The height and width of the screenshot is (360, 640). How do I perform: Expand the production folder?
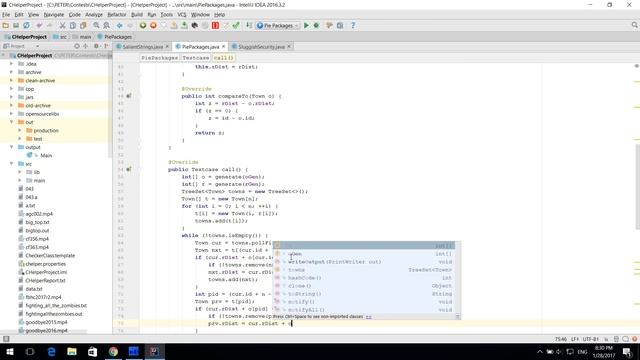pyautogui.click(x=20, y=130)
